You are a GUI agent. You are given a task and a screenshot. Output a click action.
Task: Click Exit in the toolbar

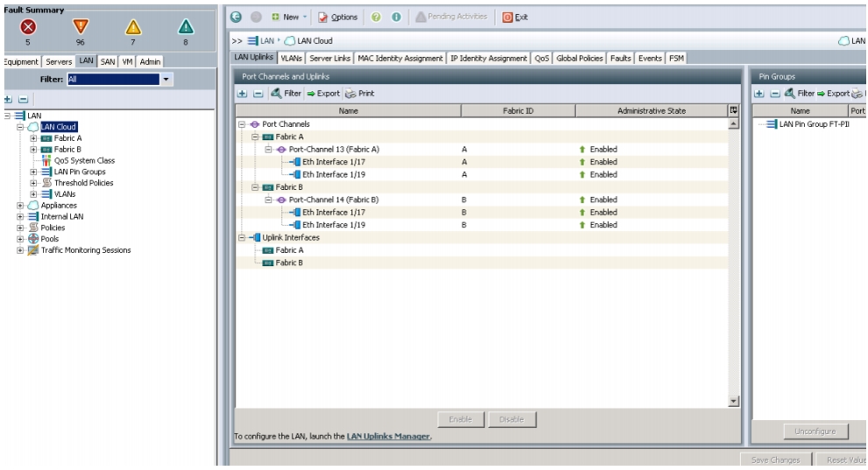click(515, 18)
